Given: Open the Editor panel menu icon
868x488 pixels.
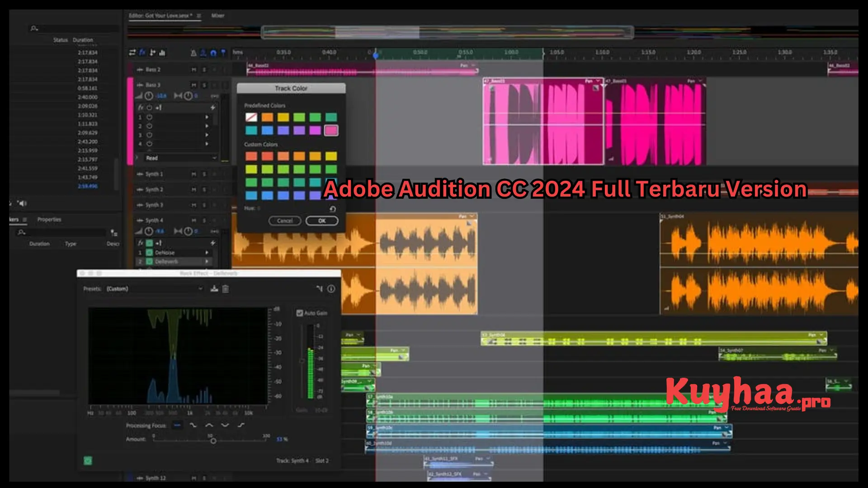Looking at the screenshot, I should point(199,16).
